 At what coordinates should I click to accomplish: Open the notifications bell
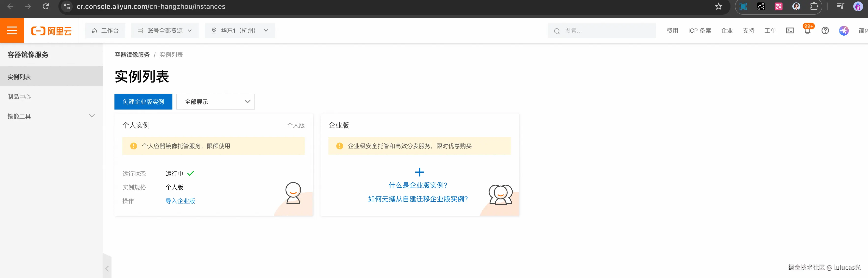click(807, 31)
